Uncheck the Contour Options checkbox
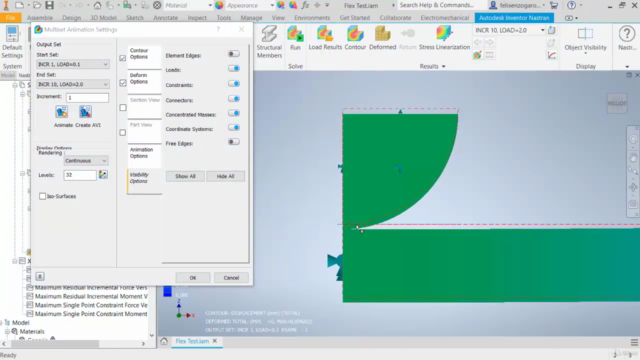640x360 pixels. point(122,58)
